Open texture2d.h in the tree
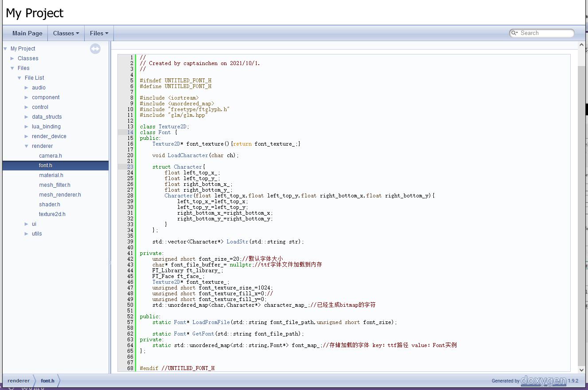The image size is (588, 390). click(x=52, y=214)
